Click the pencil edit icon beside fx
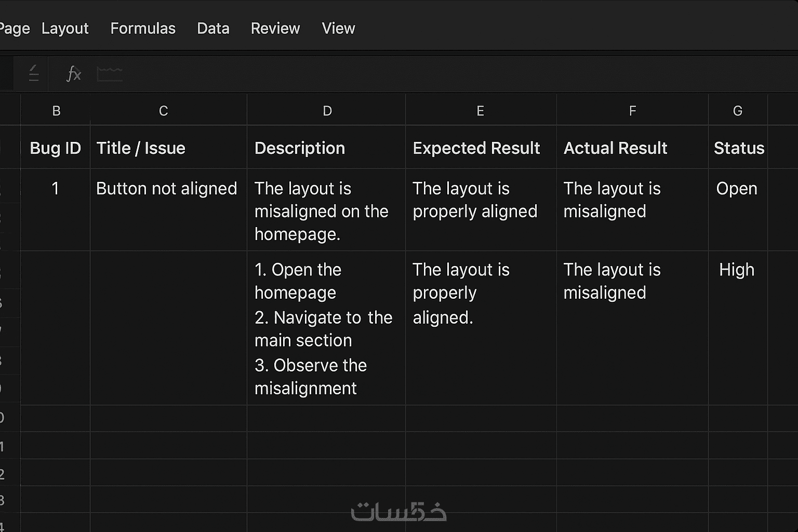 (34, 73)
